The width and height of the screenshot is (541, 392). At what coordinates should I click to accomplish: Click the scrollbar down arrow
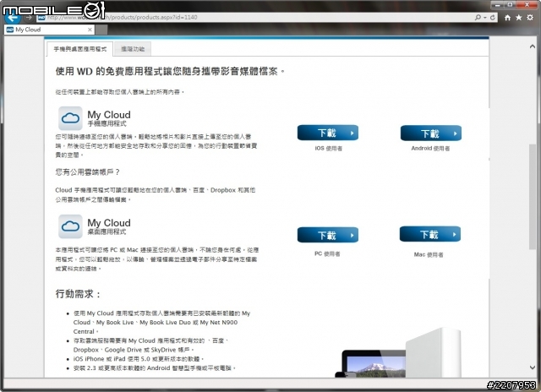point(533,367)
